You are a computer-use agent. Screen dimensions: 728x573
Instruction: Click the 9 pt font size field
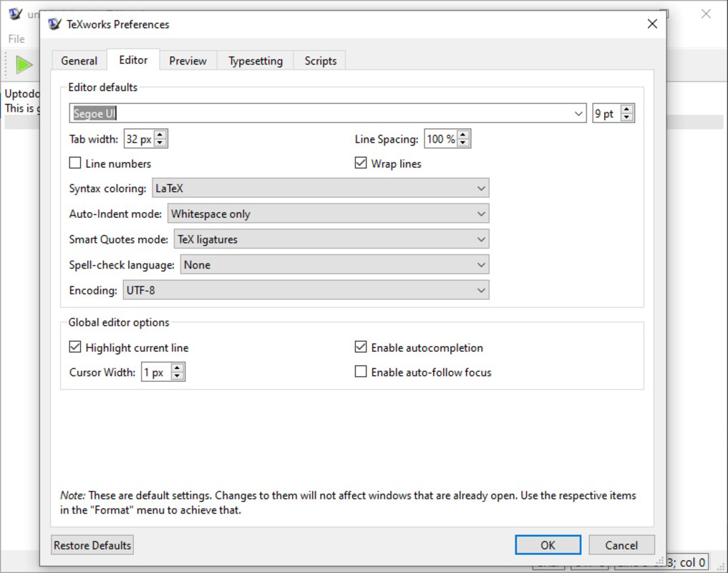point(607,113)
